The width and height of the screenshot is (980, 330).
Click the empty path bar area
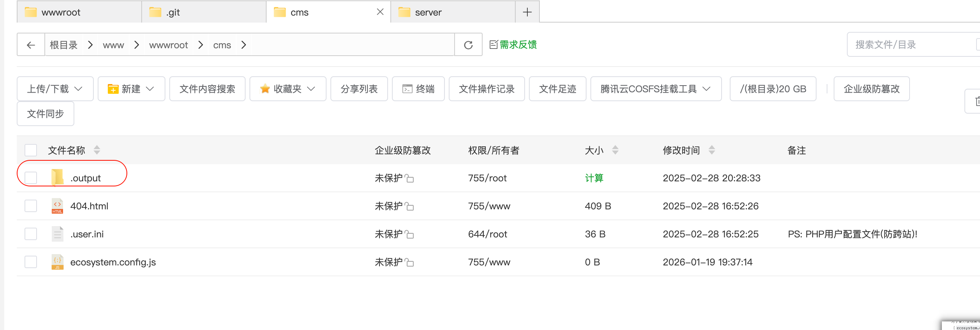[x=352, y=45]
